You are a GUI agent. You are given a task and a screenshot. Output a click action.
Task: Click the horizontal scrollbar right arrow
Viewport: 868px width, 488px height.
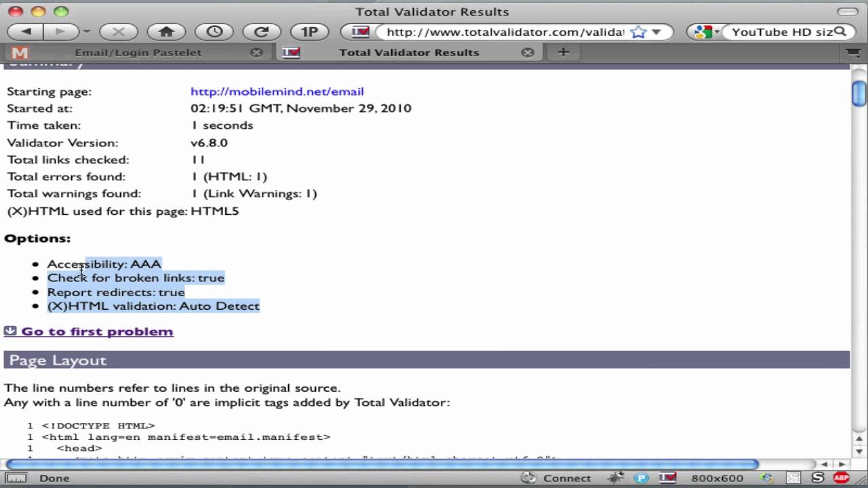(842, 464)
